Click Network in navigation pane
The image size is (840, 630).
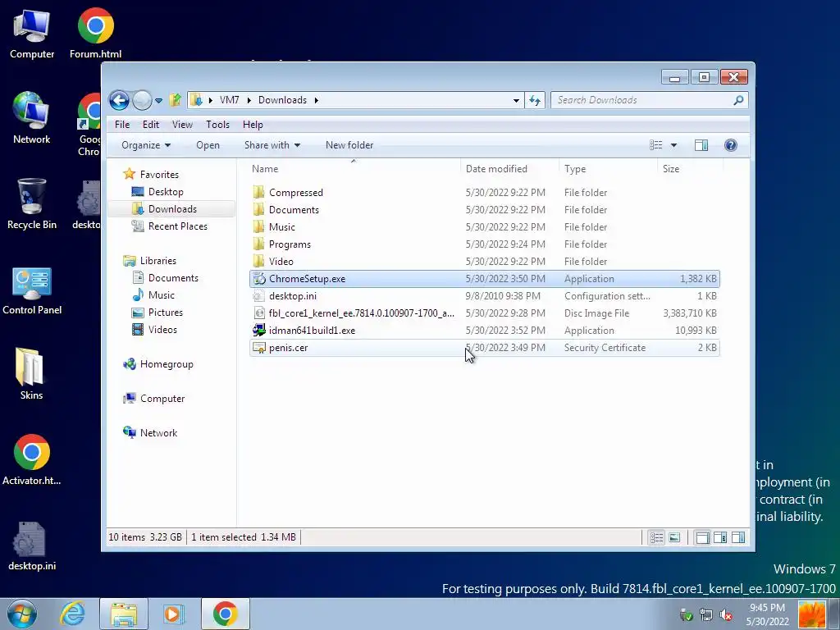tap(158, 433)
